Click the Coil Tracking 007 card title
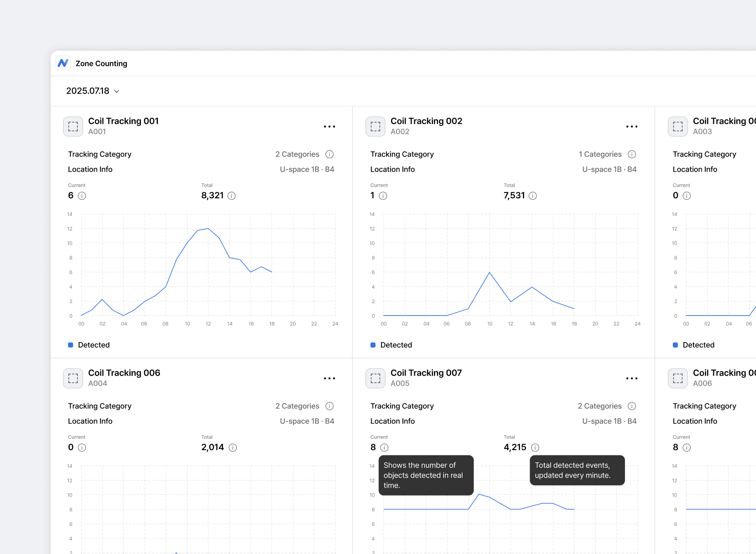756x554 pixels. (426, 373)
